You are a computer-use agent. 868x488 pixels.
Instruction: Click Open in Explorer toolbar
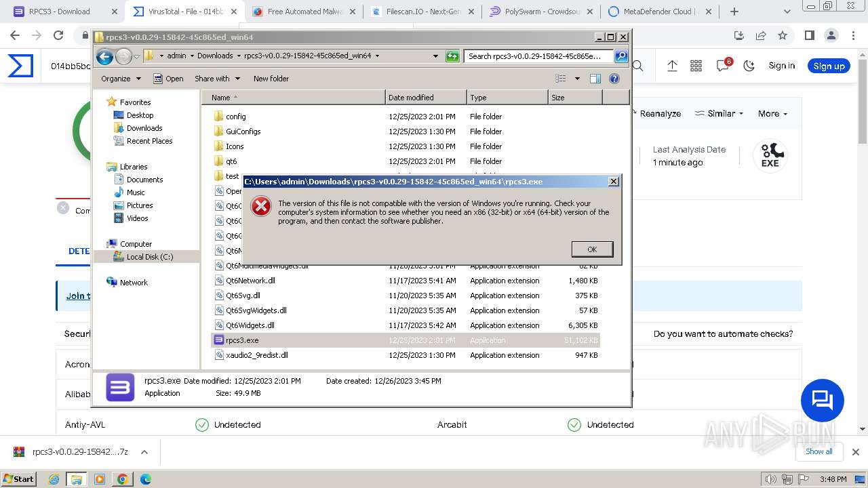point(168,79)
